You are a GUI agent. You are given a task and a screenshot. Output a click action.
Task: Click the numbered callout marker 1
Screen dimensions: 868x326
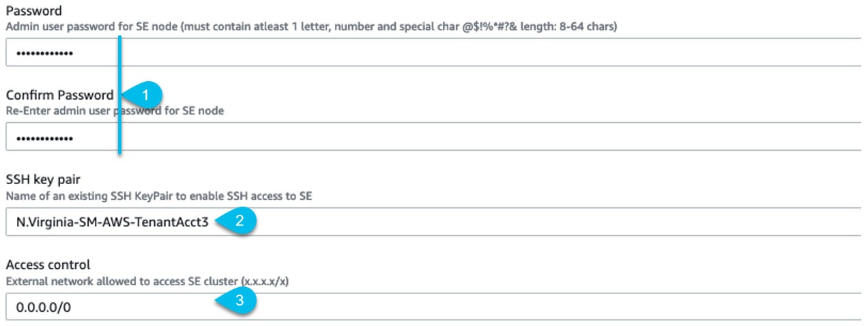143,95
